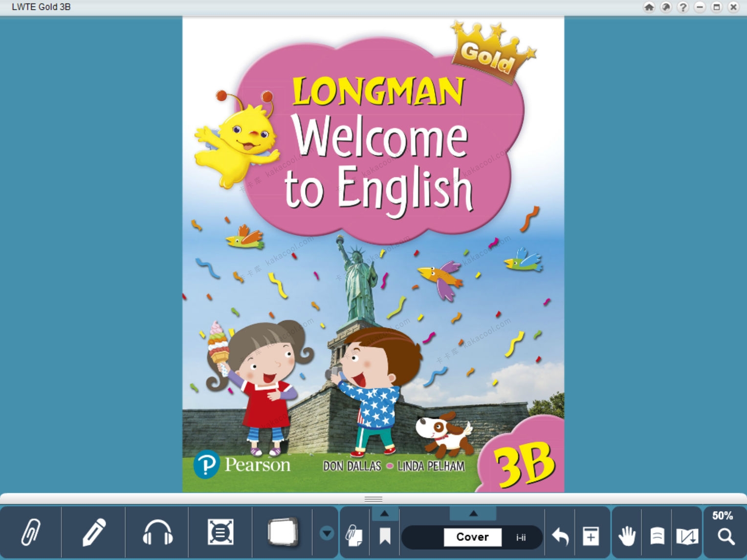Screen dimensions: 747x560
Task: Open the headphones audio tool
Action: coord(157,532)
